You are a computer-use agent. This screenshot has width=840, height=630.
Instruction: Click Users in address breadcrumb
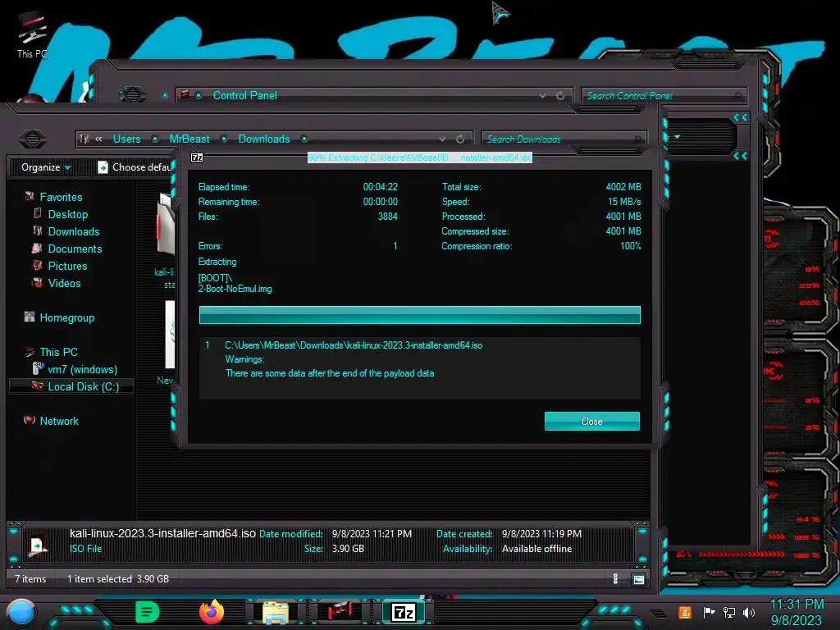126,139
